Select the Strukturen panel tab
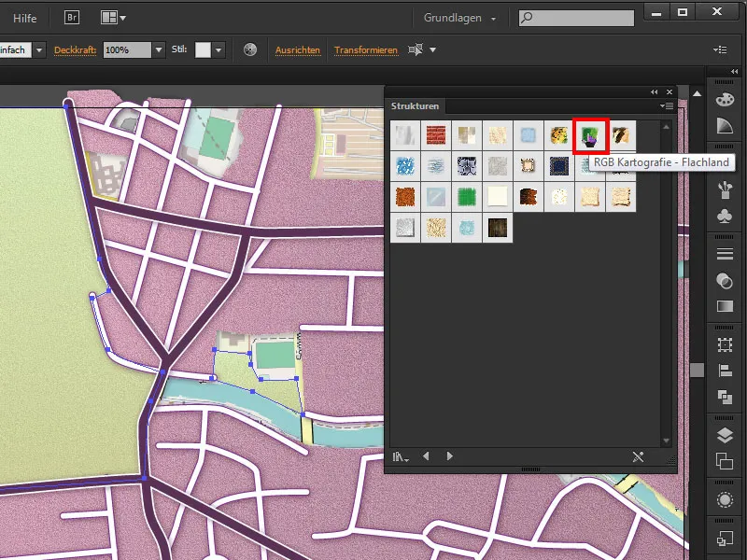747x560 pixels. [x=415, y=105]
